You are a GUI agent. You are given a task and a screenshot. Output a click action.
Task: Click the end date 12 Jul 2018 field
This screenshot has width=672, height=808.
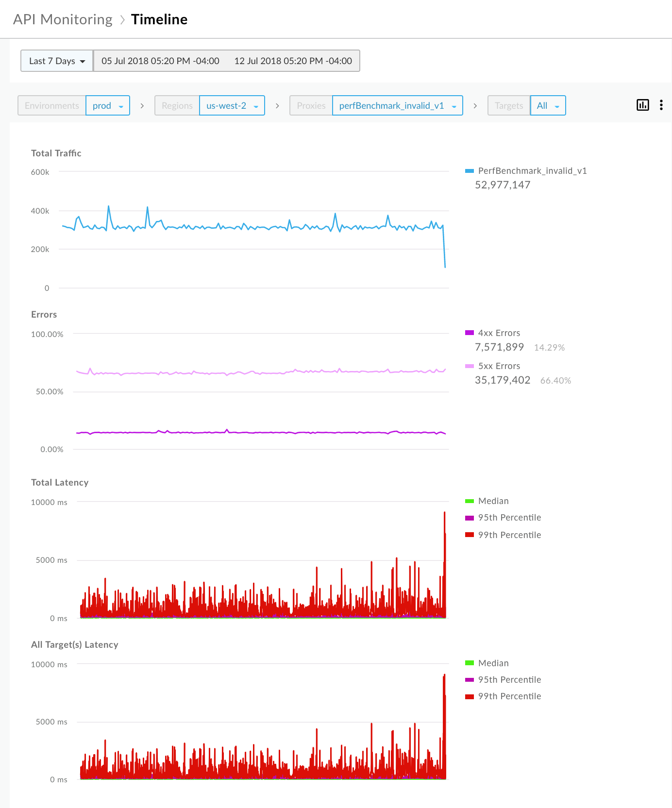[293, 61]
